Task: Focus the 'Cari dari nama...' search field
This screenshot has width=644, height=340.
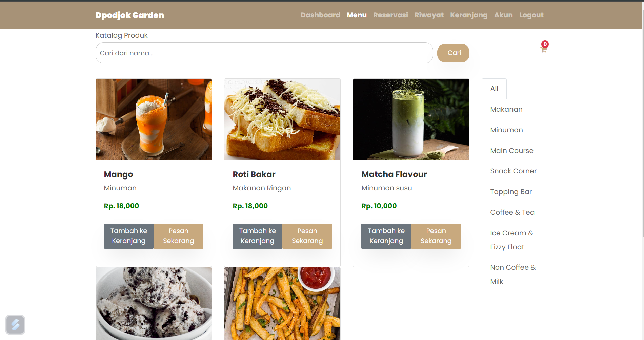Action: (264, 53)
